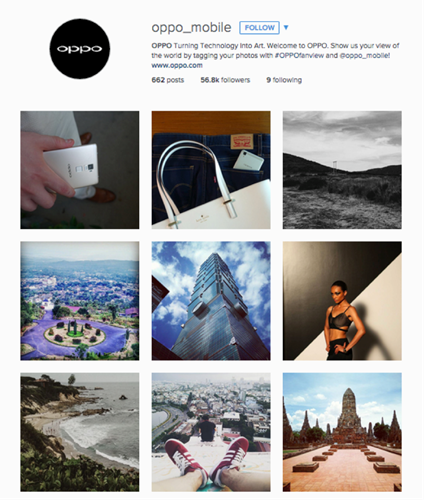424x500 pixels.
Task: Open the ancient temple ruins photo
Action: [342, 432]
